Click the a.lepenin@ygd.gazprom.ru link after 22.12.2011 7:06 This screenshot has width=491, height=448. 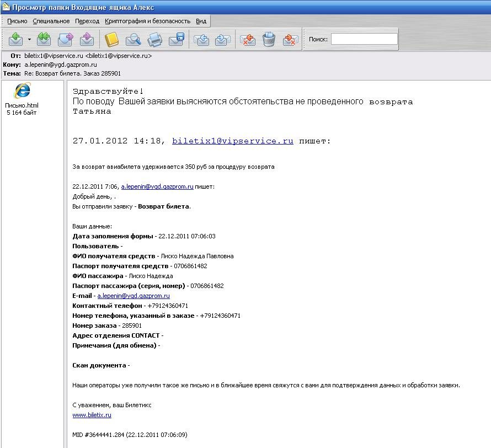[157, 186]
